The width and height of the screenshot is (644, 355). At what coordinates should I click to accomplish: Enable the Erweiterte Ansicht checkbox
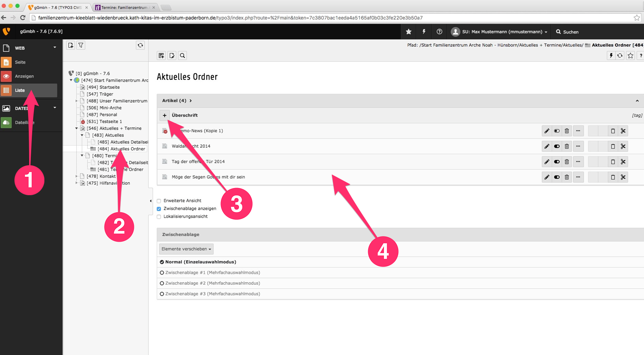coord(159,201)
